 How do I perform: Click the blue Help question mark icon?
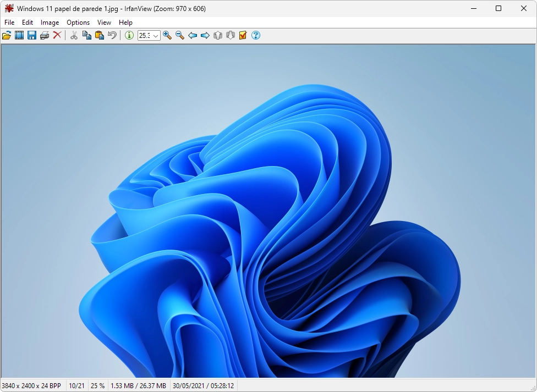[x=256, y=35]
